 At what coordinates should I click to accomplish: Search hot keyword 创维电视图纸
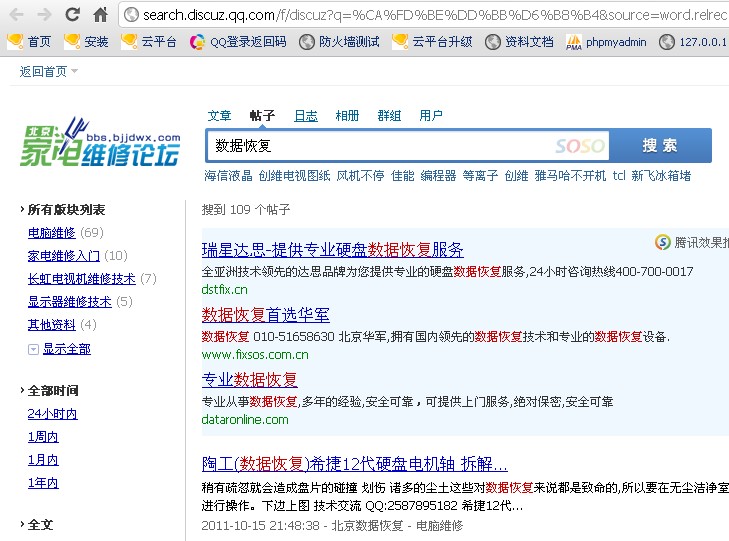pyautogui.click(x=294, y=176)
